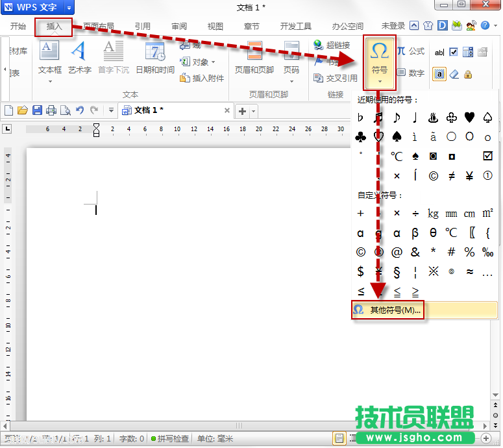Open quick access toolbar customize arrow
The width and height of the screenshot is (503, 448).
tap(111, 110)
